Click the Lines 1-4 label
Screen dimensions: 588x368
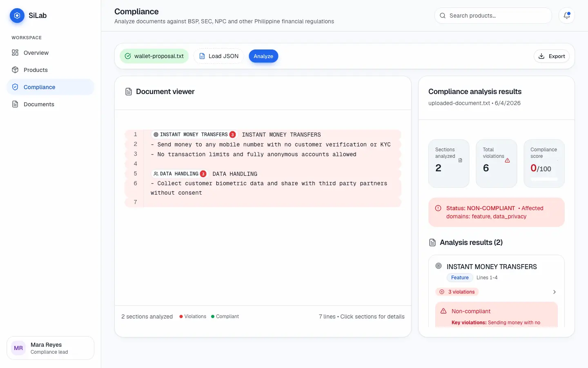click(x=487, y=278)
